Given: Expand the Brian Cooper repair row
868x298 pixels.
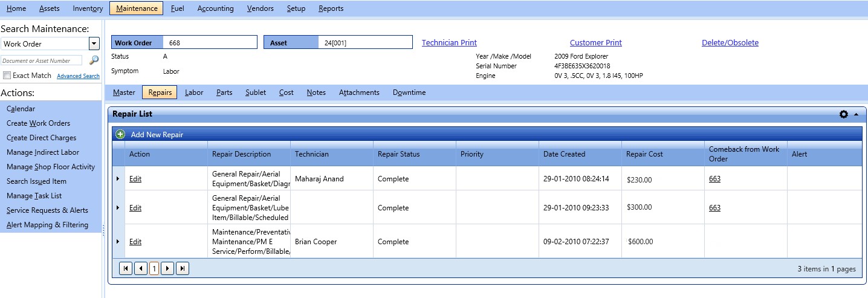Looking at the screenshot, I should [x=118, y=242].
